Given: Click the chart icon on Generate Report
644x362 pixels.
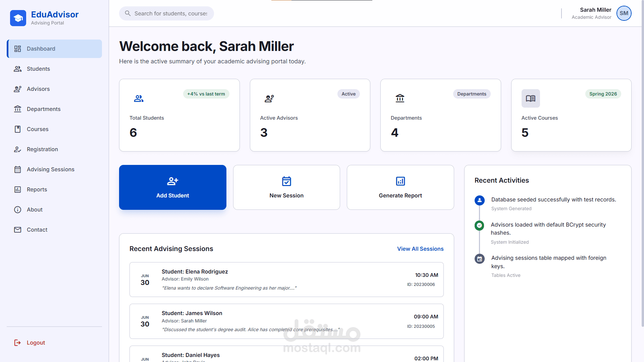Looking at the screenshot, I should (400, 181).
